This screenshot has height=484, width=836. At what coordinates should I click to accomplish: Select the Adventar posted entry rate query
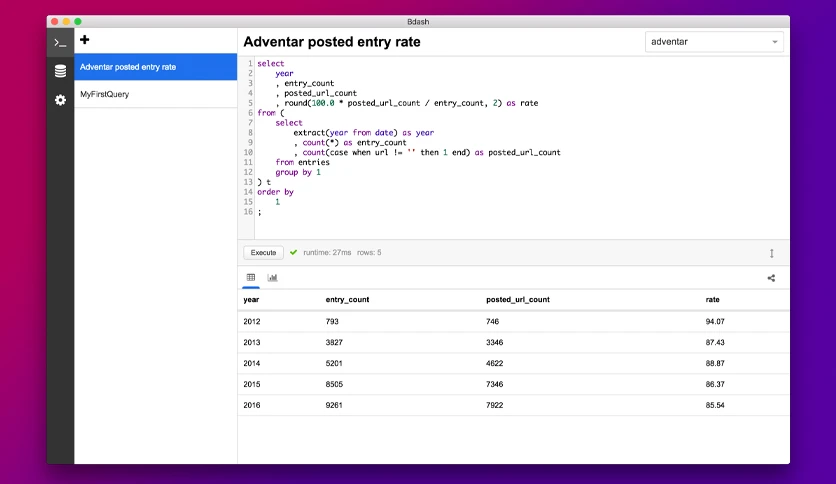point(155,67)
